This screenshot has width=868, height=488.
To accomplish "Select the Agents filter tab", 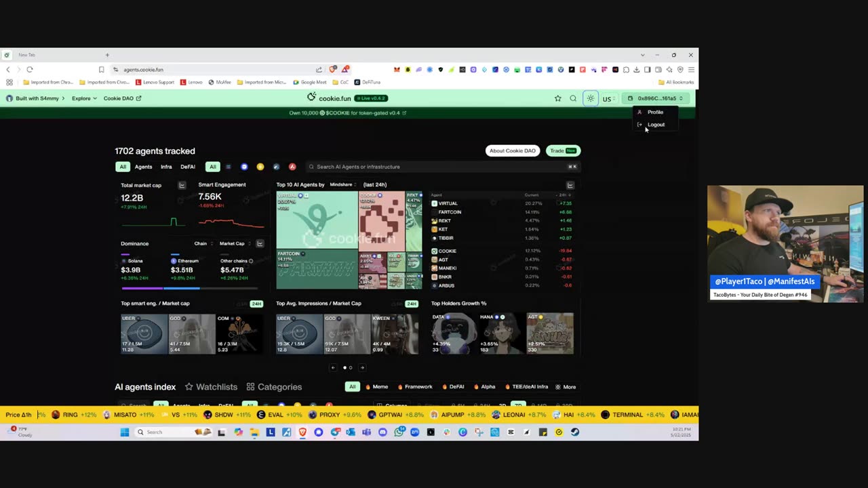I will 143,167.
